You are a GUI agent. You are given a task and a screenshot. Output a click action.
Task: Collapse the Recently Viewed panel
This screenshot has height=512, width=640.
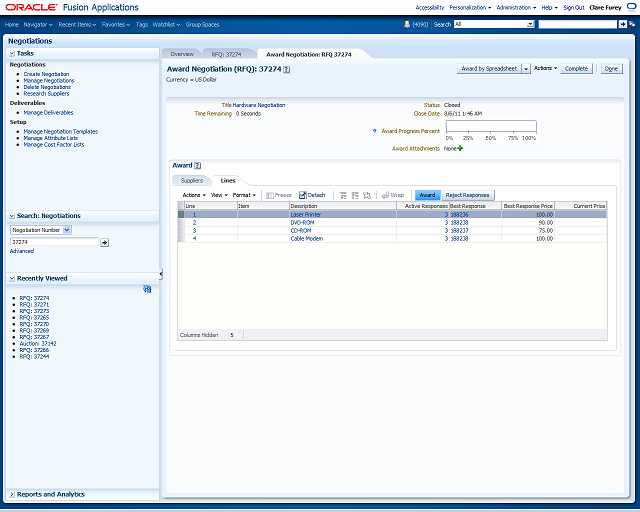click(x=12, y=278)
